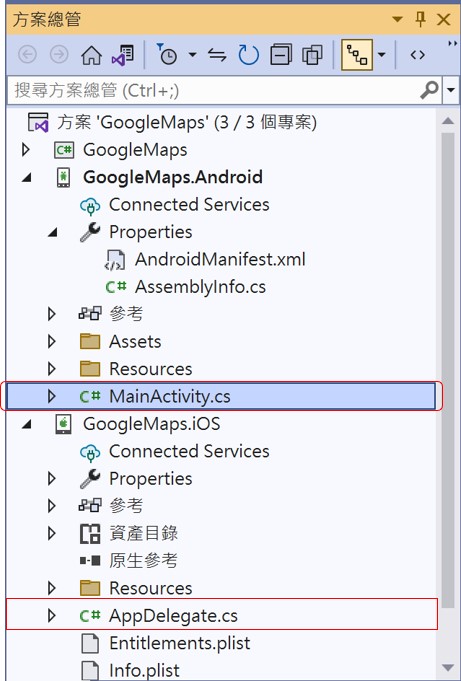Expand the MainActivity.cs node
Viewport: 461px width, 681px height.
coord(52,396)
